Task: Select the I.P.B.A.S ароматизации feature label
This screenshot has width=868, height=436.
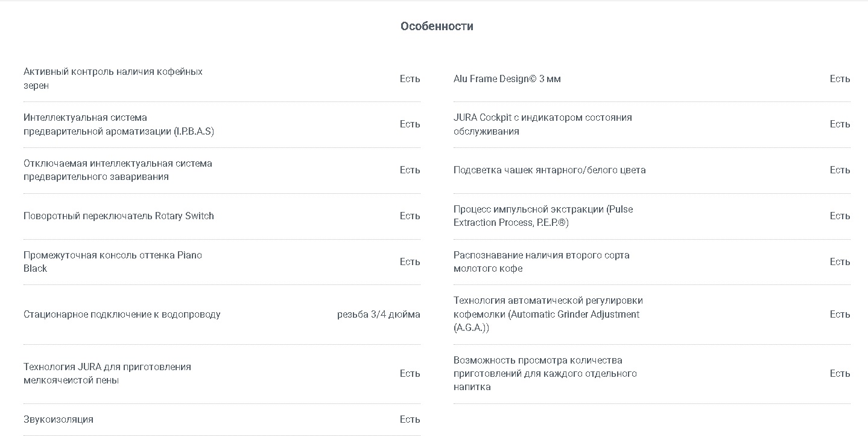Action: point(118,124)
